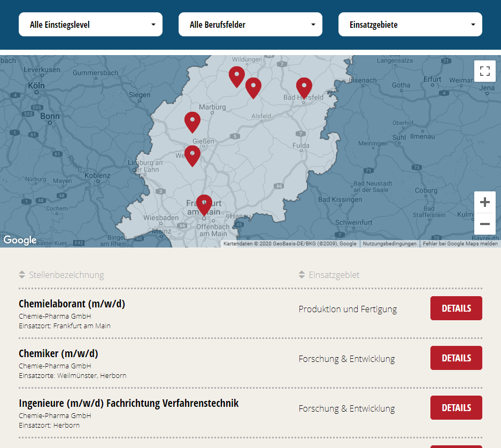This screenshot has width=501, height=448.
Task: Report a map error via Fehler link
Action: tap(460, 244)
